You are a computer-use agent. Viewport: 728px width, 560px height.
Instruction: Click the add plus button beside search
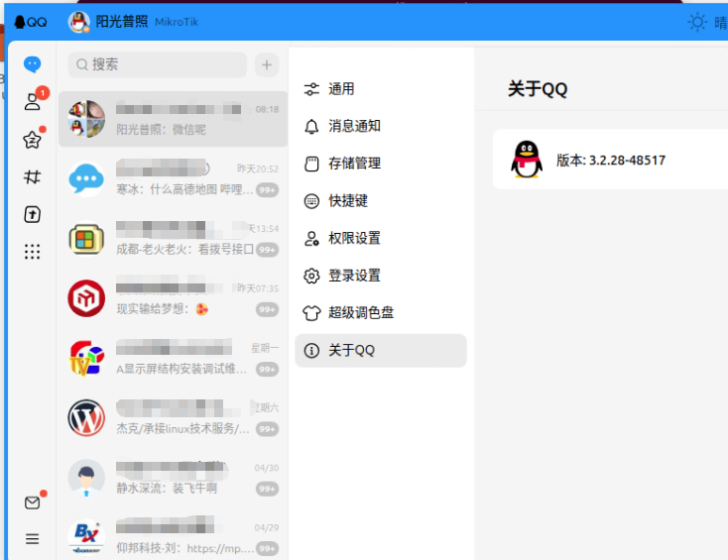(267, 64)
